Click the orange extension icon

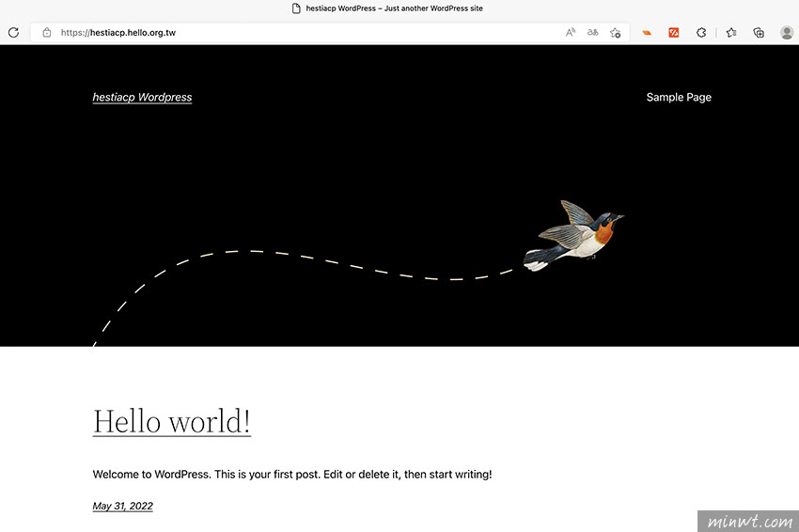pyautogui.click(x=647, y=33)
